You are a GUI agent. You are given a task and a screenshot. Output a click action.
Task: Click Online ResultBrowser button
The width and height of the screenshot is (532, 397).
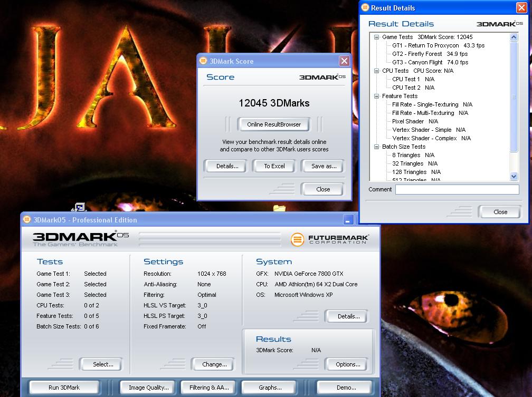pos(274,124)
